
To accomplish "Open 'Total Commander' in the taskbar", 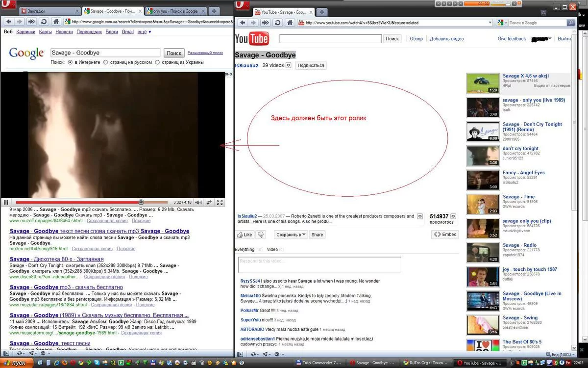I will (322, 363).
